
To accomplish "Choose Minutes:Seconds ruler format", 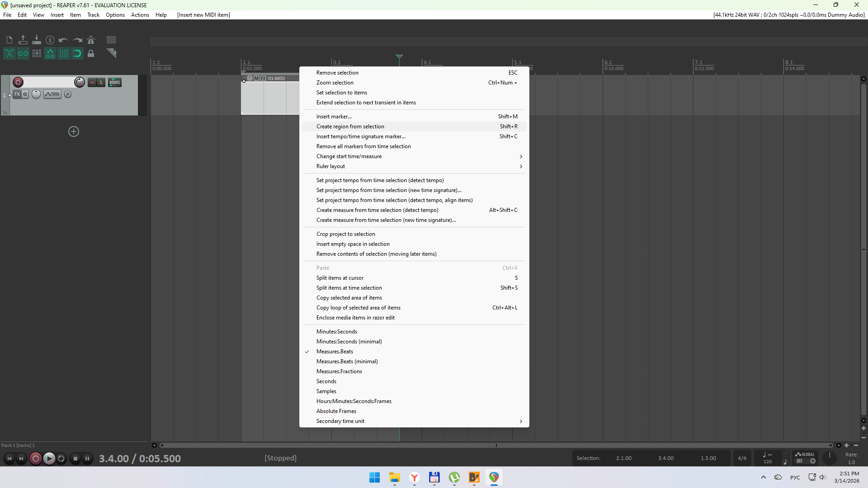I will coord(337,332).
